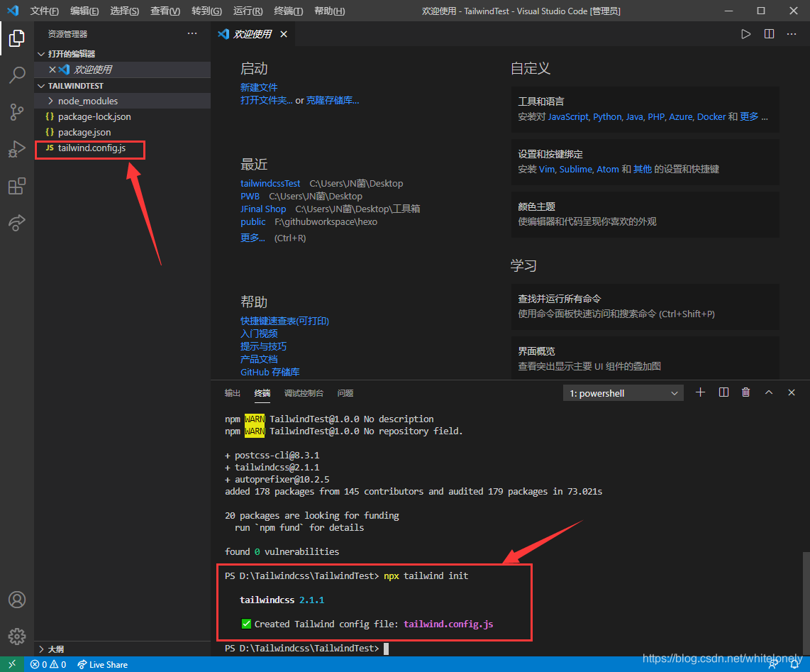810x672 pixels.
Task: Close the 欢迎使用 editor tab
Action: pyautogui.click(x=284, y=34)
